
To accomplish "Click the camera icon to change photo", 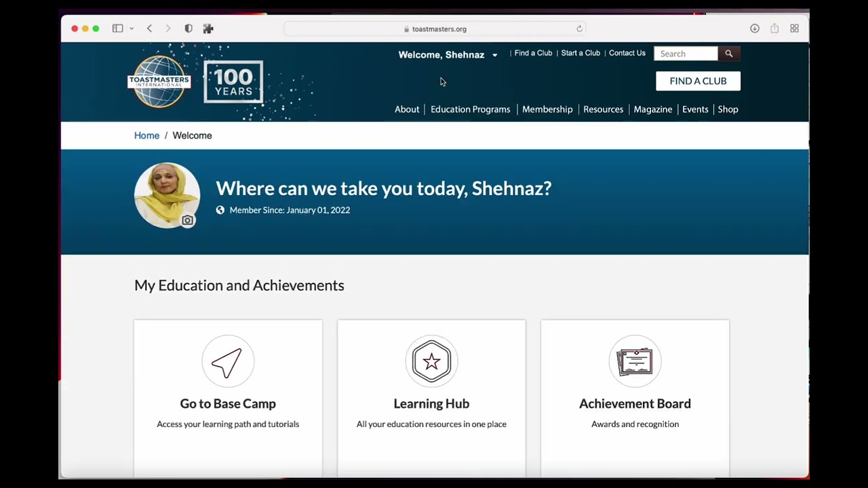I will point(188,220).
